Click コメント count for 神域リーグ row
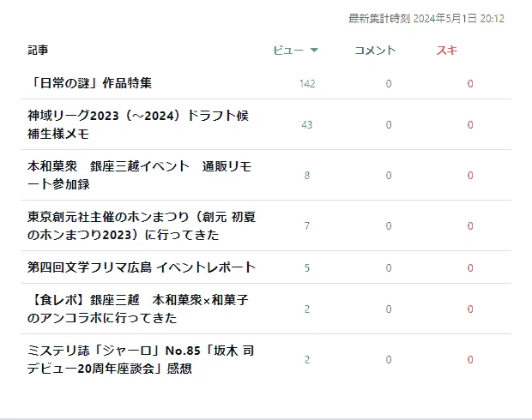Screen dimensions: 532x420 point(389,124)
